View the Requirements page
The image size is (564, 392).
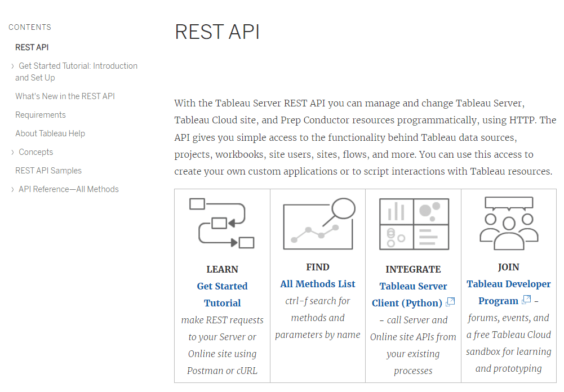click(x=41, y=114)
